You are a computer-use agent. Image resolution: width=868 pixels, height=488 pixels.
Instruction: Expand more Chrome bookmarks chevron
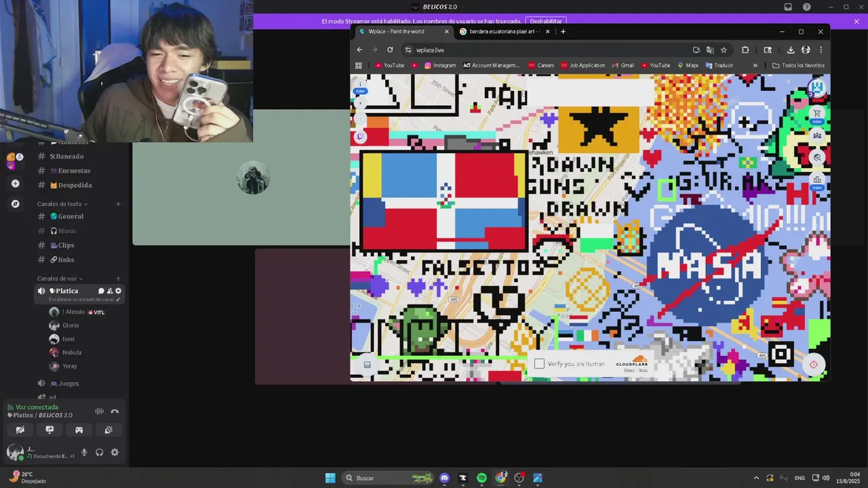click(x=755, y=65)
